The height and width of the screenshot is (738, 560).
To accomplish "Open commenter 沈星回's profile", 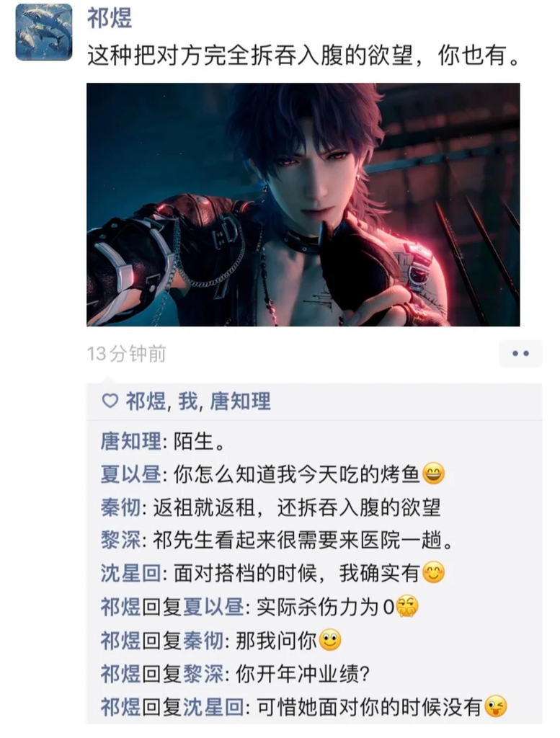I will 131,574.
